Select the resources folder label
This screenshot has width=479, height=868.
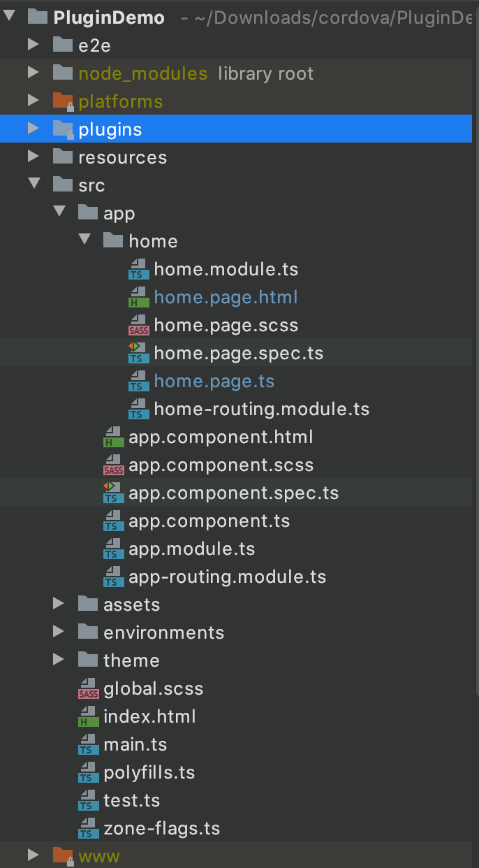[x=122, y=157]
